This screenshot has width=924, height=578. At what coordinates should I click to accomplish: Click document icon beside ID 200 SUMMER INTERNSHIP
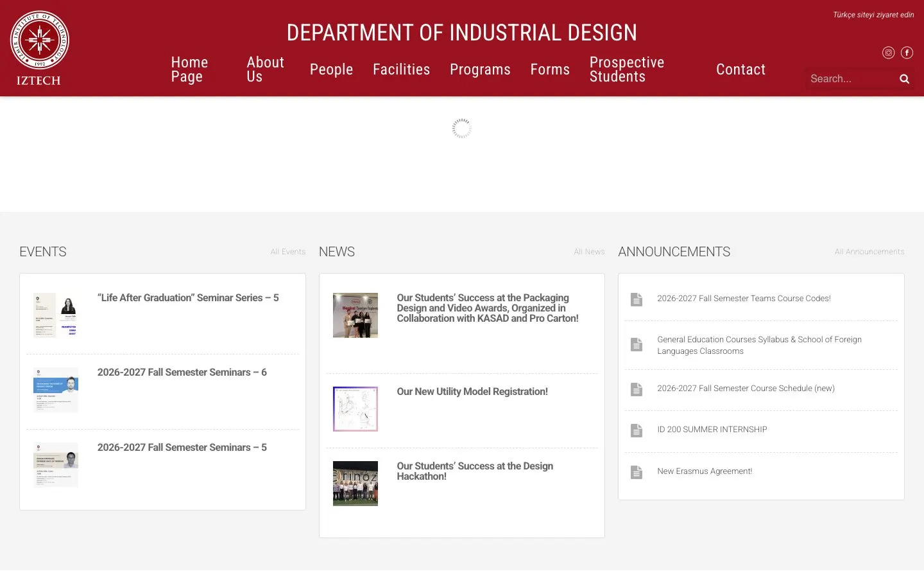click(637, 430)
